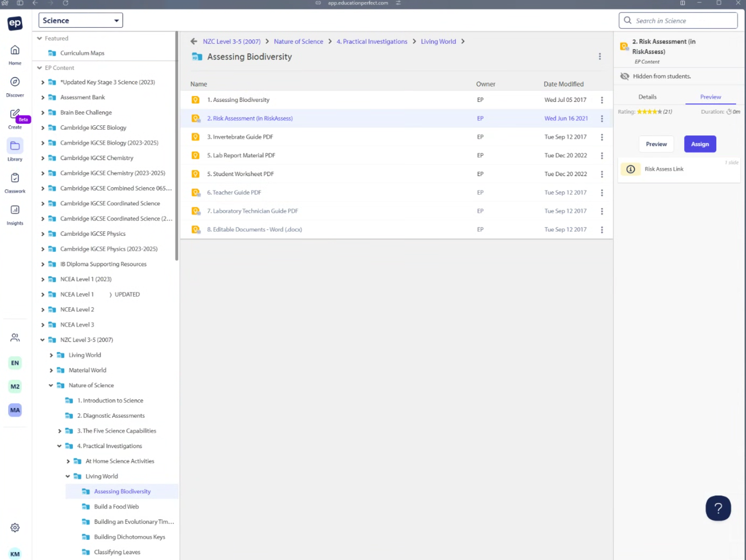The width and height of the screenshot is (746, 560).
Task: Open the Discover compass icon
Action: 15,82
